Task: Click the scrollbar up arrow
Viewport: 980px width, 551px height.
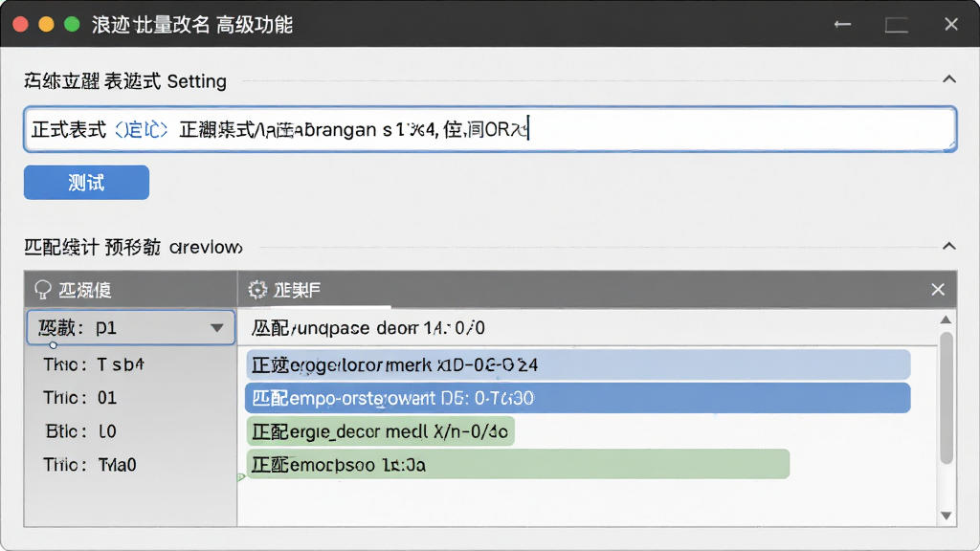Action: 947,320
